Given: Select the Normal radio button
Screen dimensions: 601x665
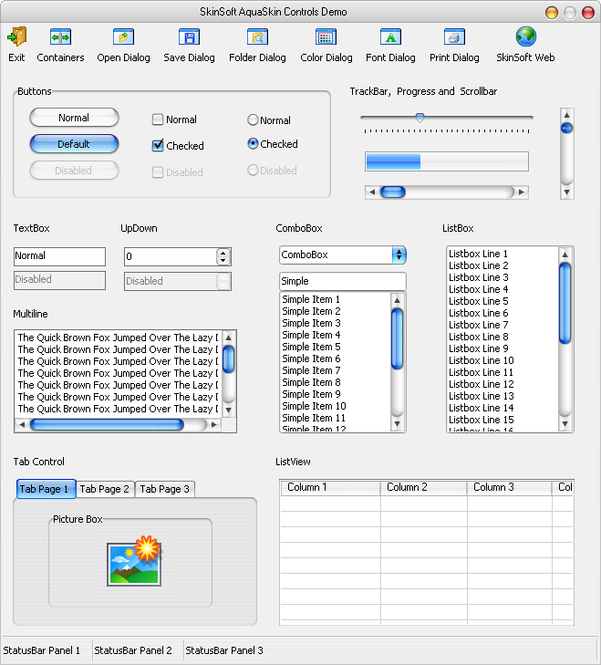Looking at the screenshot, I should pos(253,120).
